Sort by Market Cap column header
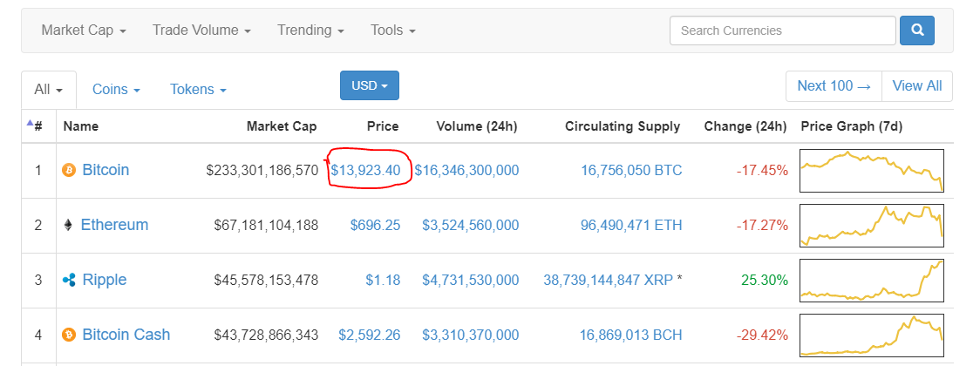The height and width of the screenshot is (366, 980). click(x=282, y=126)
